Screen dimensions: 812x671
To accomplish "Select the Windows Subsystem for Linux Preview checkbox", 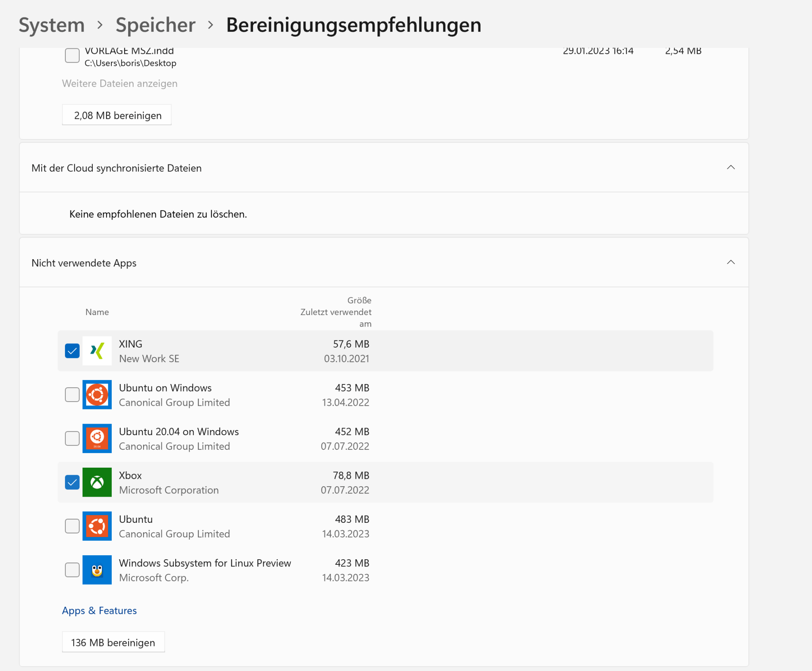I will coord(72,570).
